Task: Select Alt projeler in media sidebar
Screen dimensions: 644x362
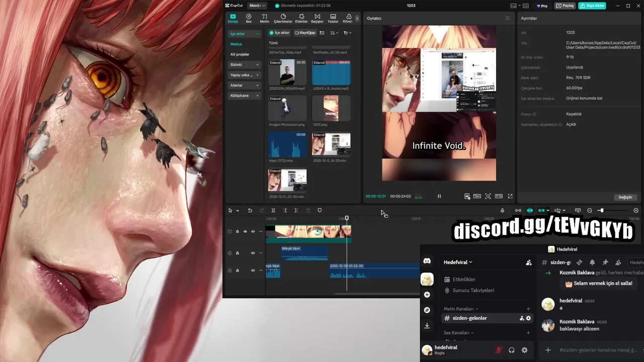Action: pyautogui.click(x=240, y=54)
